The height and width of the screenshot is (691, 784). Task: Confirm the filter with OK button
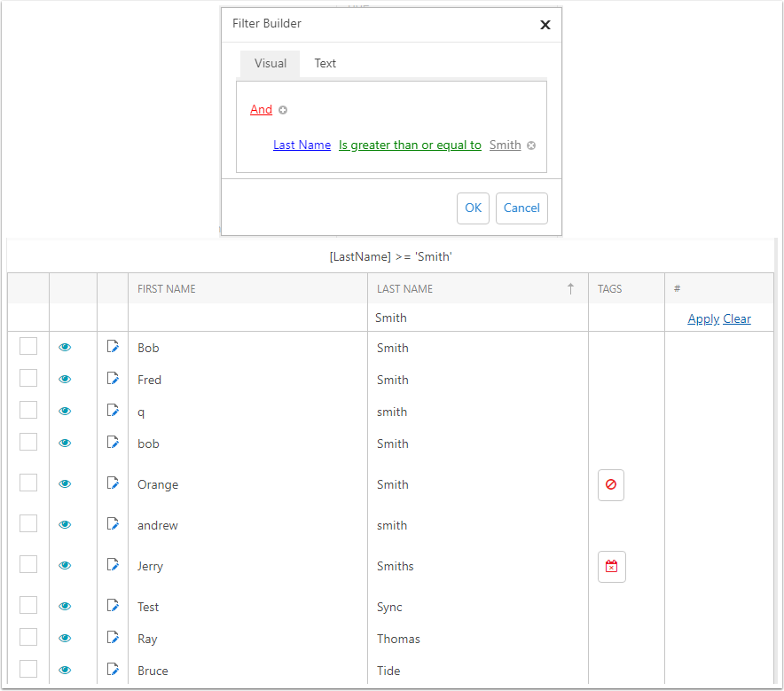[x=473, y=208]
